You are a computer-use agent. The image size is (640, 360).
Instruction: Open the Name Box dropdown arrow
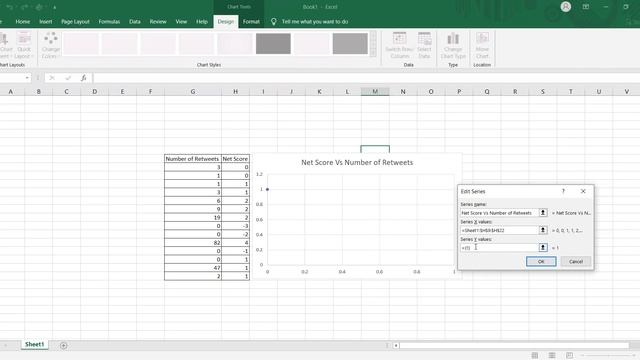[27, 78]
